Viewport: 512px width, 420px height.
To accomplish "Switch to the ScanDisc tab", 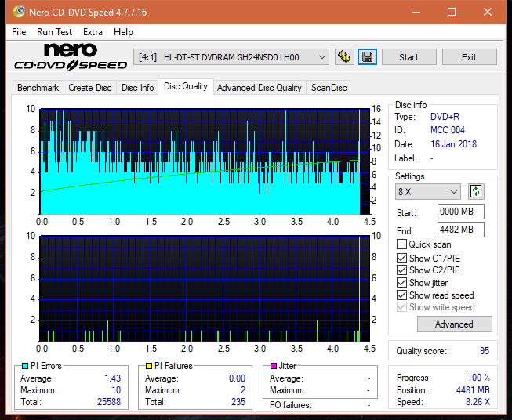I will click(x=329, y=88).
